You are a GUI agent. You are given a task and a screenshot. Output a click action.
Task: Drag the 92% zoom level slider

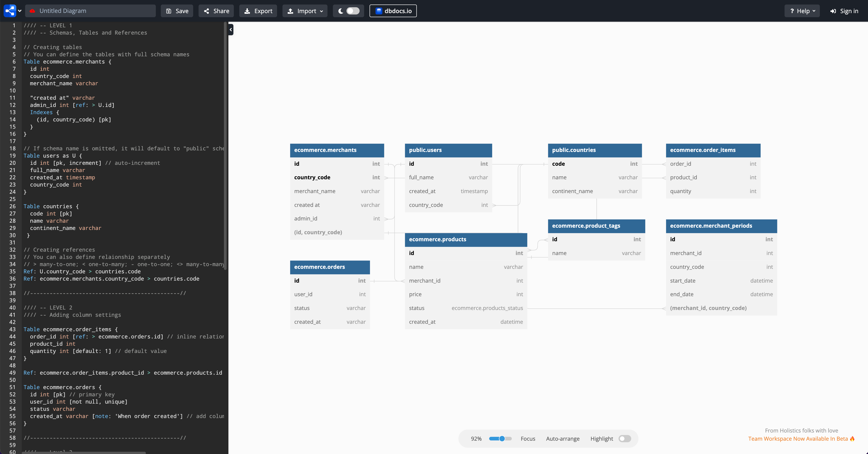click(x=502, y=438)
